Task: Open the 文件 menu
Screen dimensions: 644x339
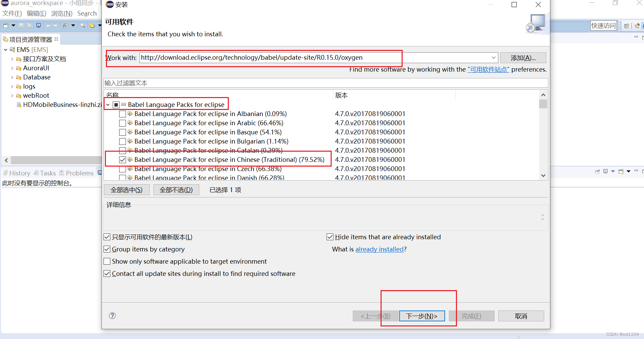Action: click(12, 14)
